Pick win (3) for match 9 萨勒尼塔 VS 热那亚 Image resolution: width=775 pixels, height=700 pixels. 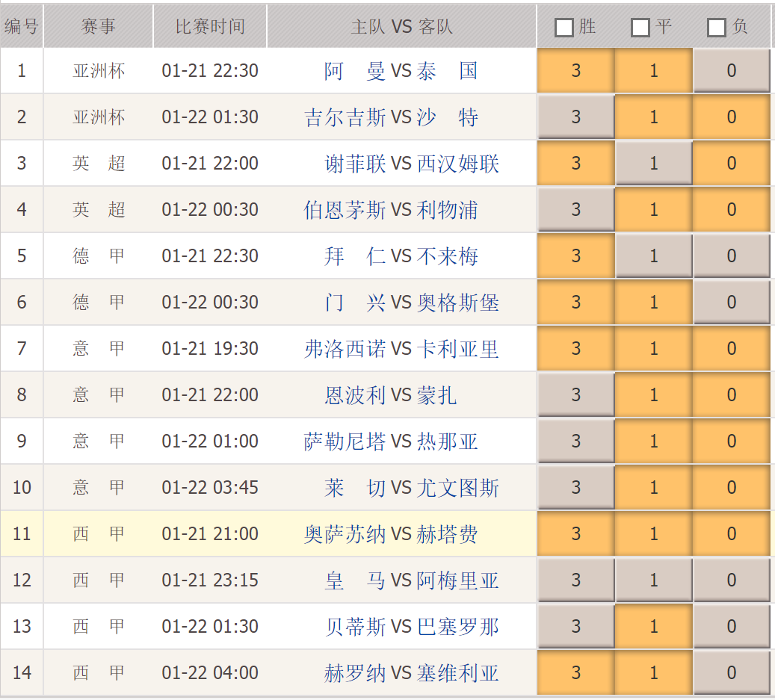point(576,441)
